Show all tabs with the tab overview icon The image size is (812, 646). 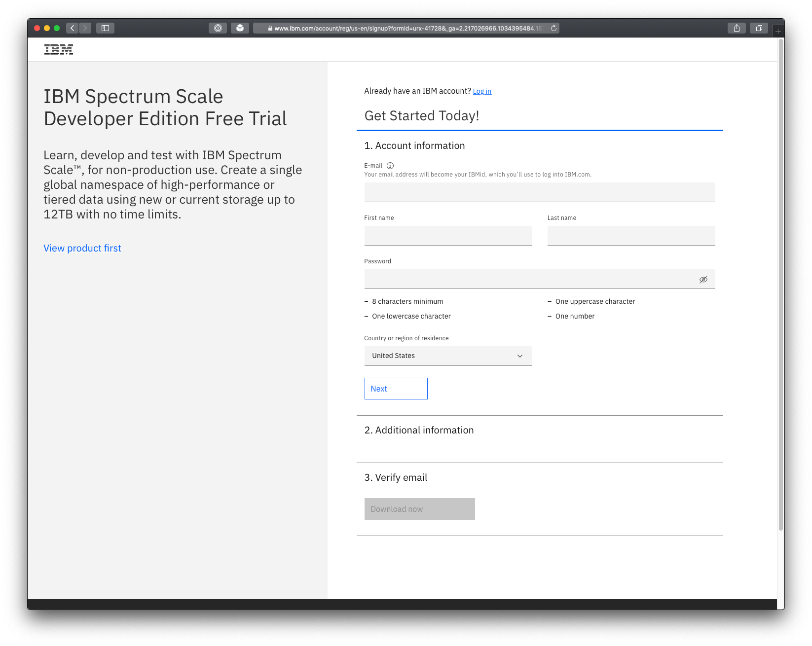click(x=758, y=28)
